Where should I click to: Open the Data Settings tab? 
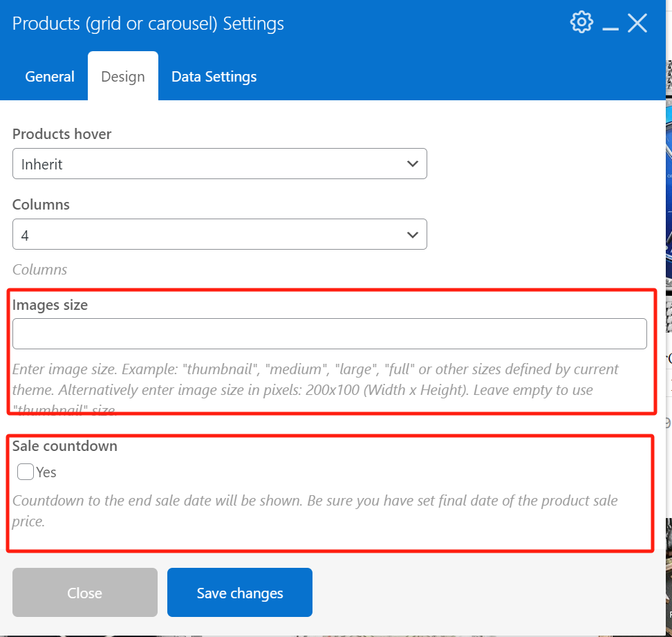(214, 77)
